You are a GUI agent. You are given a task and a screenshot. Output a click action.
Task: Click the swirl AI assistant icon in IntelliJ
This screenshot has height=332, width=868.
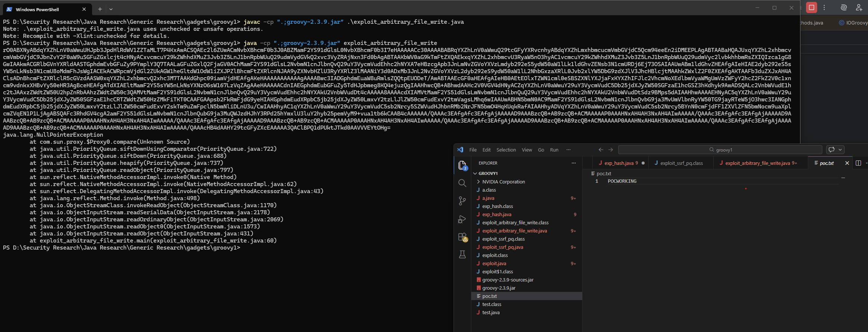click(844, 7)
